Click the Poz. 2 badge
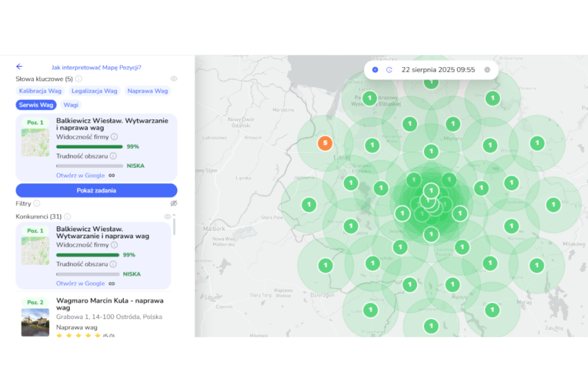This screenshot has height=392, width=588. click(x=35, y=302)
